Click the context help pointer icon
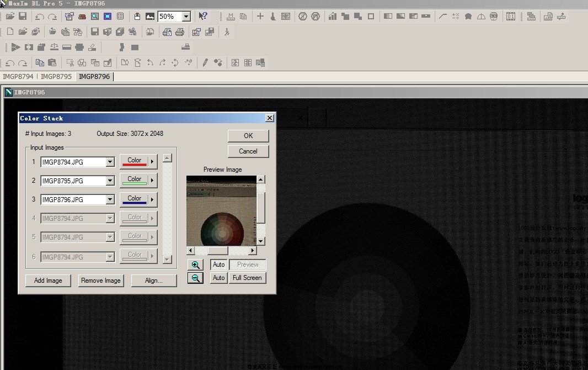Image resolution: width=588 pixels, height=370 pixels. [203, 16]
